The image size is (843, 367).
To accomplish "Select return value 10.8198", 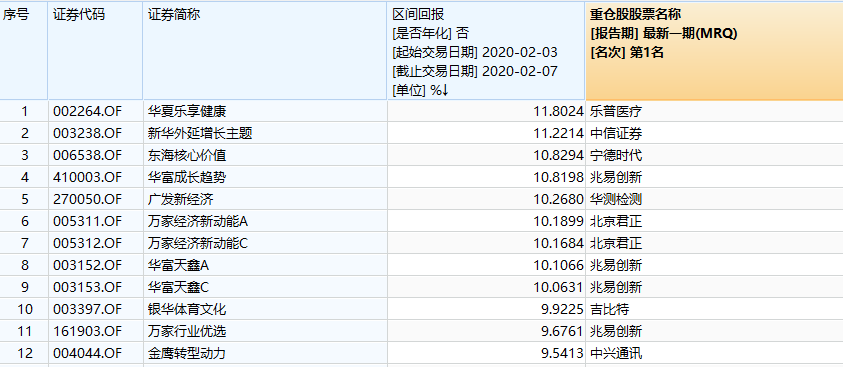I will coord(559,177).
